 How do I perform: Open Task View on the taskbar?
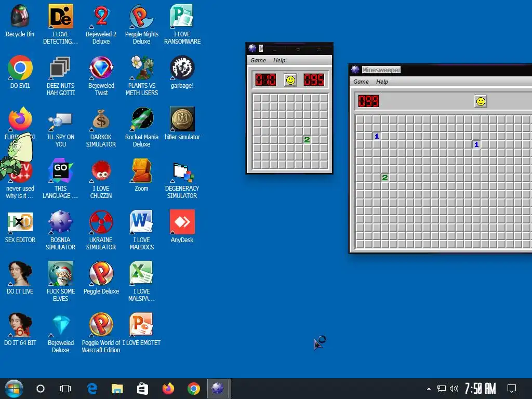(x=65, y=389)
